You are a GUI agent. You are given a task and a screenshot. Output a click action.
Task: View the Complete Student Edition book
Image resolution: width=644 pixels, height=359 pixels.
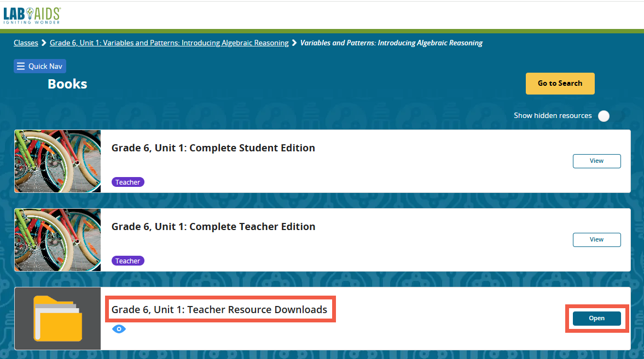(x=596, y=161)
